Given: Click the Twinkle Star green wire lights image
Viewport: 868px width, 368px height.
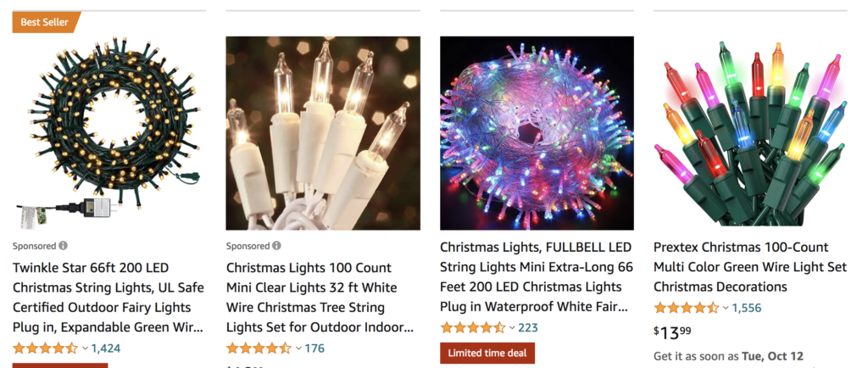Looking at the screenshot, I should click(x=109, y=133).
